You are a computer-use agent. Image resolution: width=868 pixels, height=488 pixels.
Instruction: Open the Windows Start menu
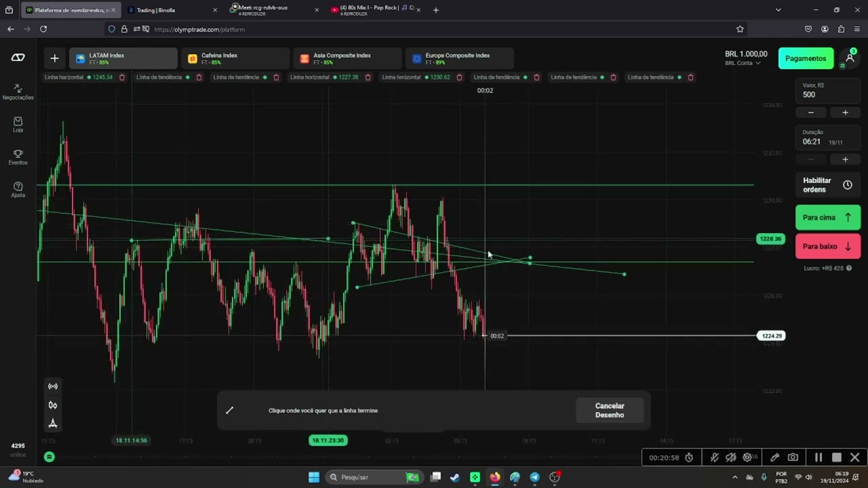click(314, 477)
